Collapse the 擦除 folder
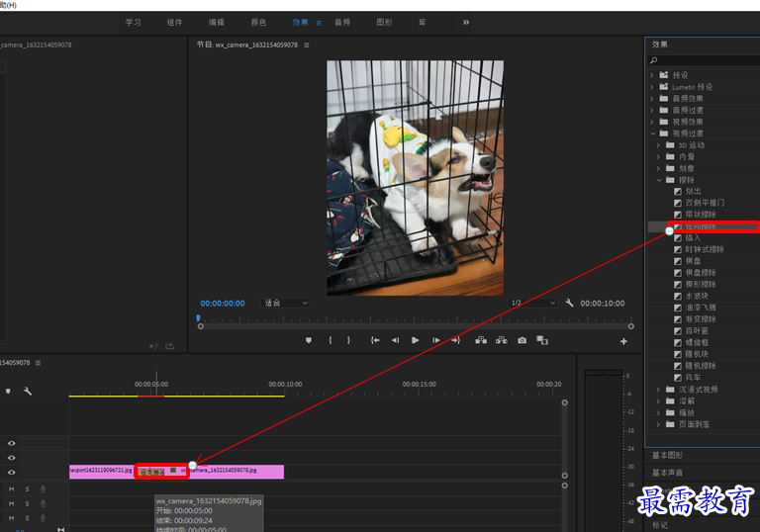The image size is (760, 532). point(659,180)
